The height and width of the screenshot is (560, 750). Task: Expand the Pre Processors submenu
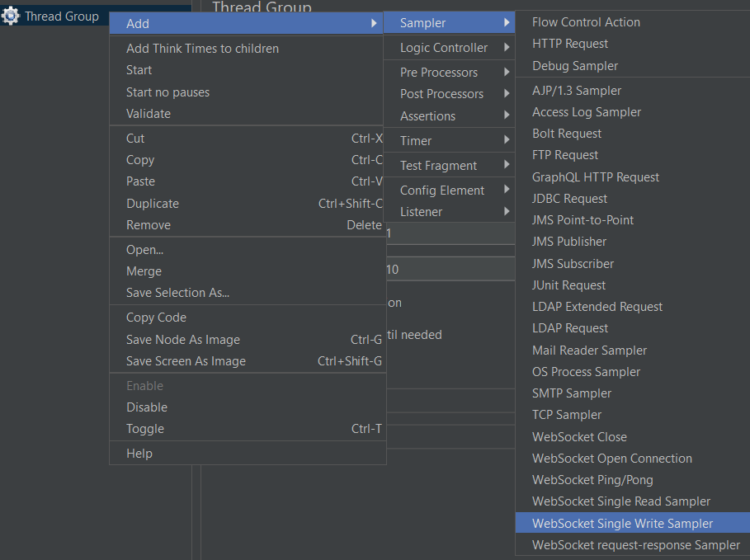point(439,73)
